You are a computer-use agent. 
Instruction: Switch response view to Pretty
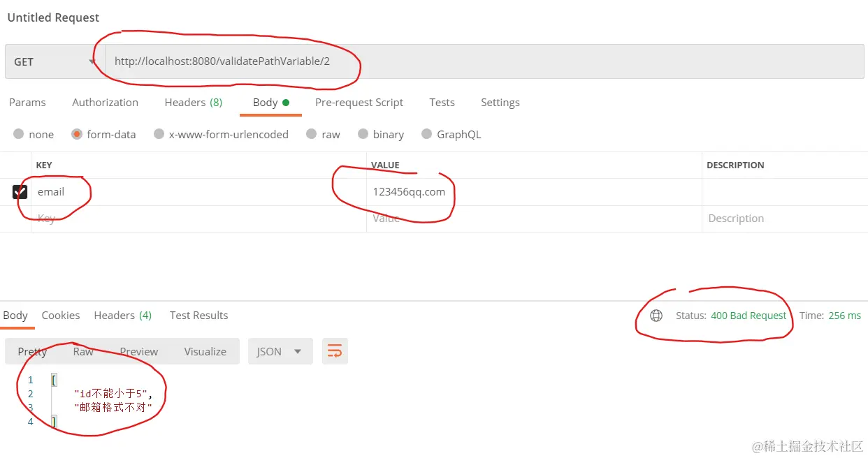32,352
